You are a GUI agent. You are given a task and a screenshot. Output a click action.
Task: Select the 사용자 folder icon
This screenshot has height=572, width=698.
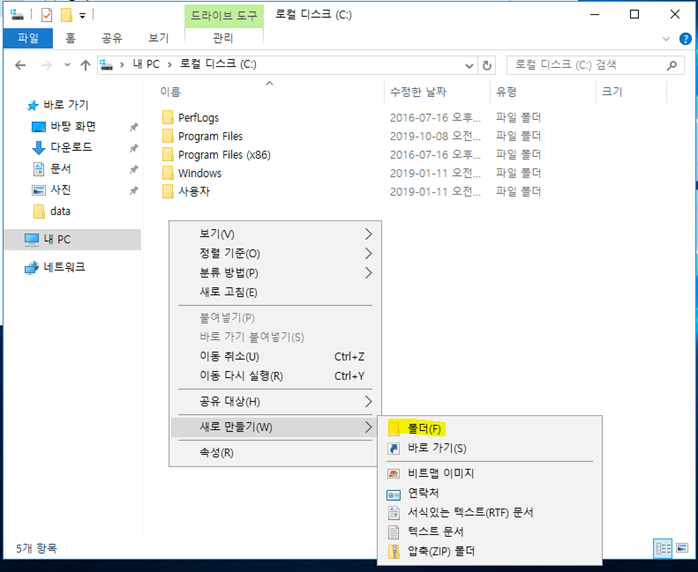pyautogui.click(x=168, y=192)
